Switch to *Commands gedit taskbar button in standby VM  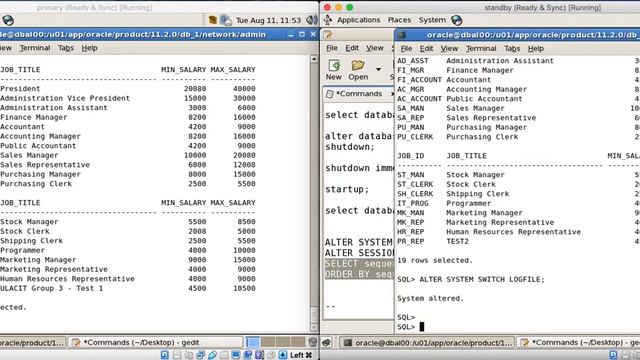pos(579,343)
